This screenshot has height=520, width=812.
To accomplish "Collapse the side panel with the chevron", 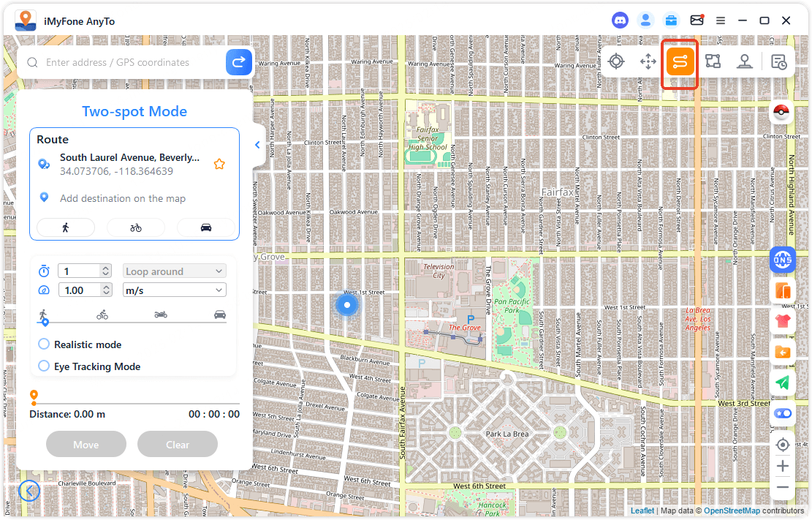I will [x=257, y=145].
